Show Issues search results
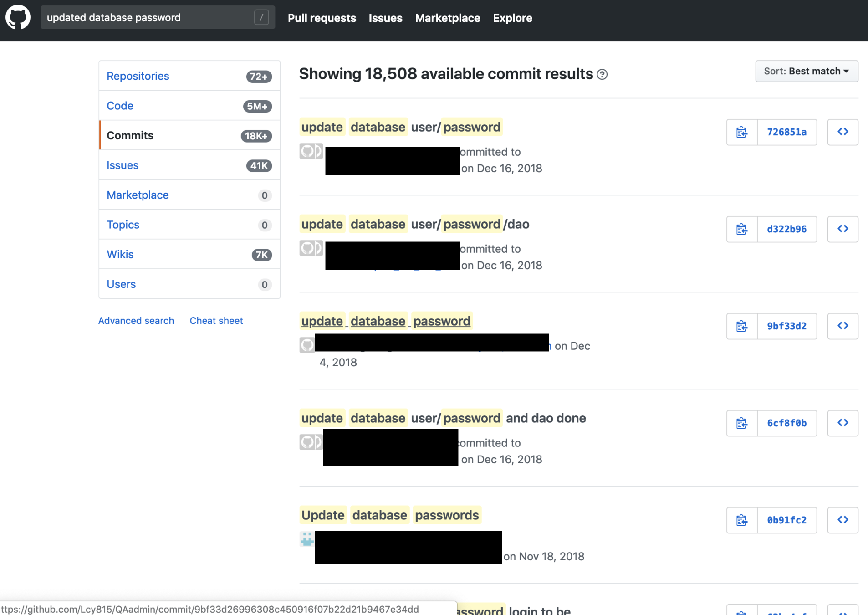Image resolution: width=868 pixels, height=615 pixels. pyautogui.click(x=123, y=165)
